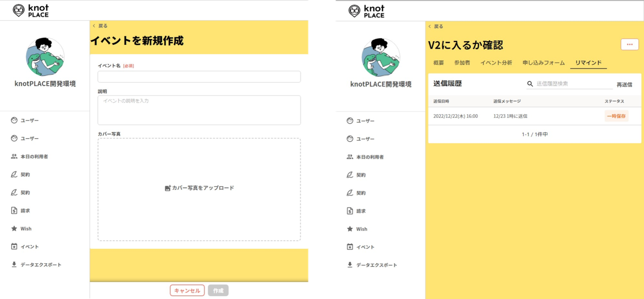Open the イベント section in the sidebar
644x299 pixels.
(27, 246)
